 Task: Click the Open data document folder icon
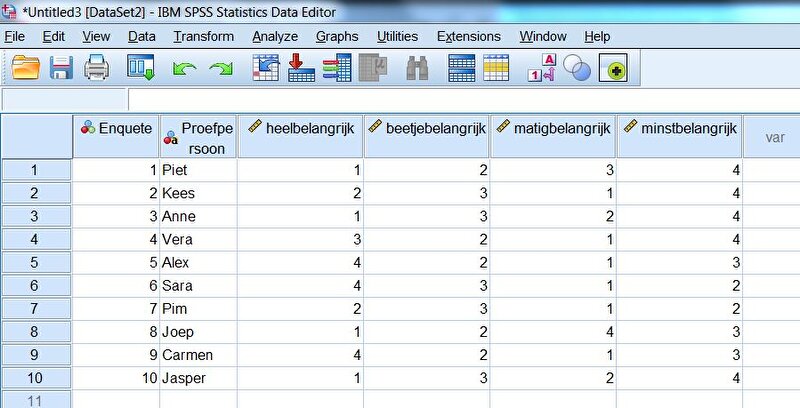pyautogui.click(x=26, y=68)
